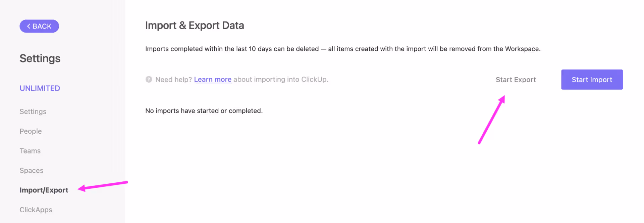Select the Import/Export sidebar item
644x223 pixels.
(44, 190)
